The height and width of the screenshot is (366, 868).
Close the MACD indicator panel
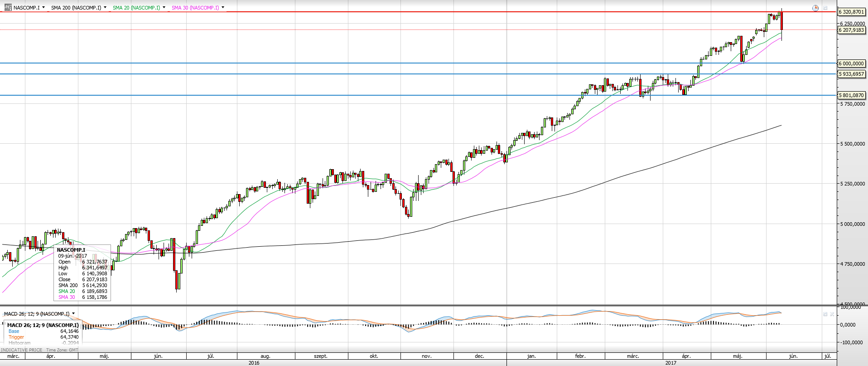pyautogui.click(x=832, y=314)
